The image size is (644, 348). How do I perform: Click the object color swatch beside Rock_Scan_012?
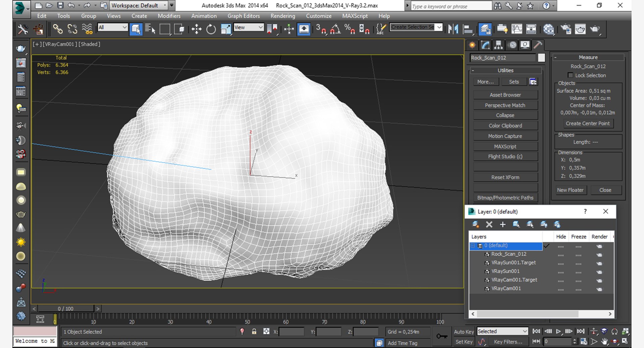point(541,58)
